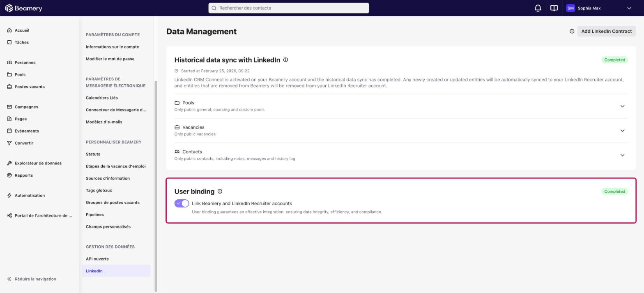The width and height of the screenshot is (644, 293).
Task: Click the search magnifier icon
Action: pos(214,8)
